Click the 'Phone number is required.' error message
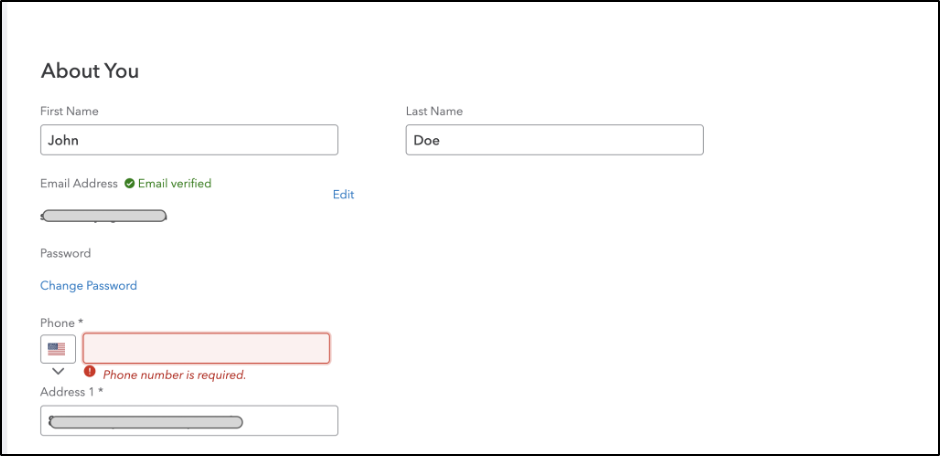940x456 pixels. tap(174, 375)
